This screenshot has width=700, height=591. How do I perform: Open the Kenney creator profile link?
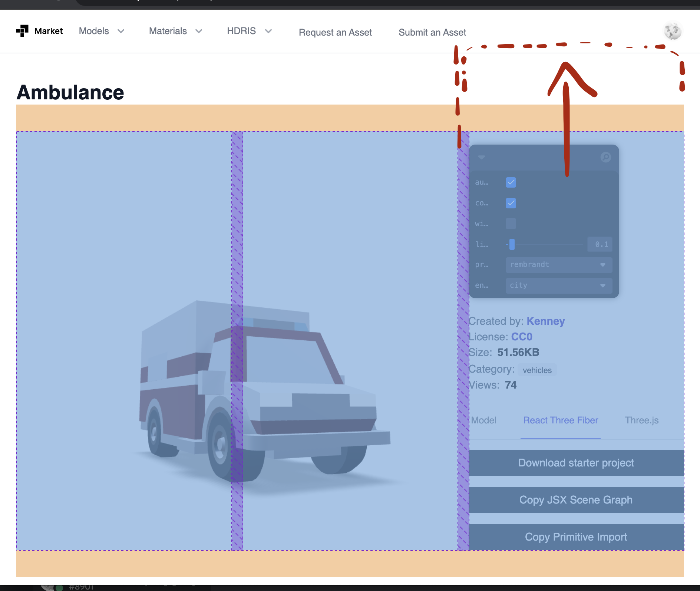[546, 321]
